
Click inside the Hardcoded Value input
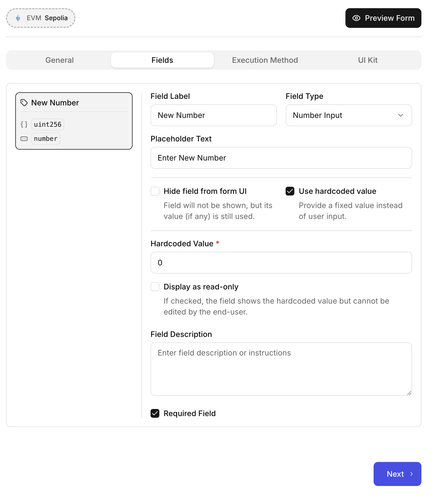point(281,262)
